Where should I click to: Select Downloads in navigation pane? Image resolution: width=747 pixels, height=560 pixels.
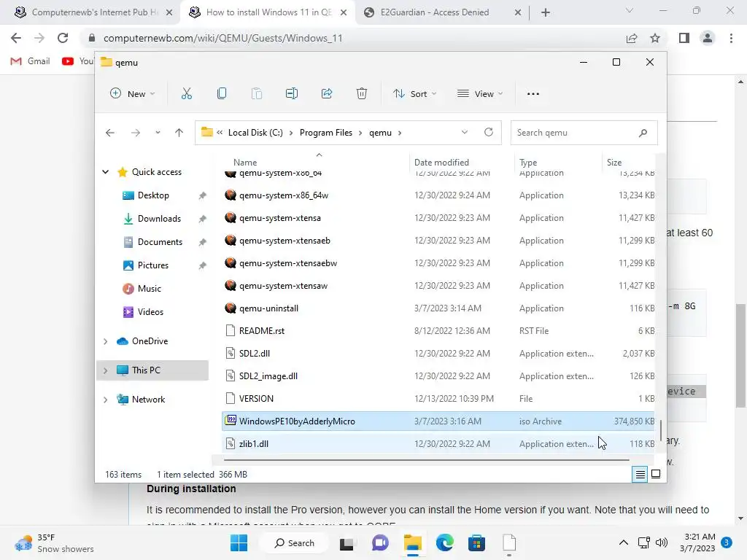(x=159, y=219)
